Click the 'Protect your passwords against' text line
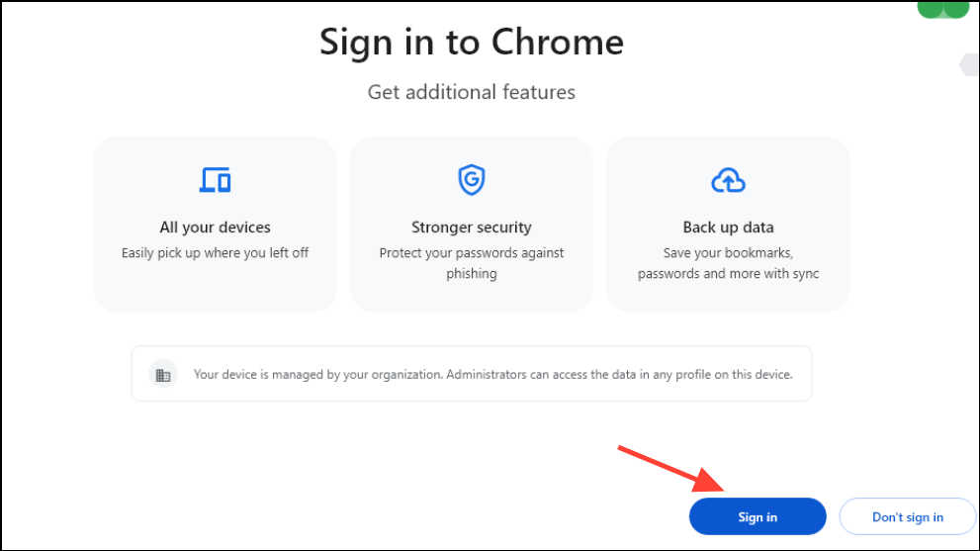This screenshot has width=980, height=551. click(x=472, y=252)
